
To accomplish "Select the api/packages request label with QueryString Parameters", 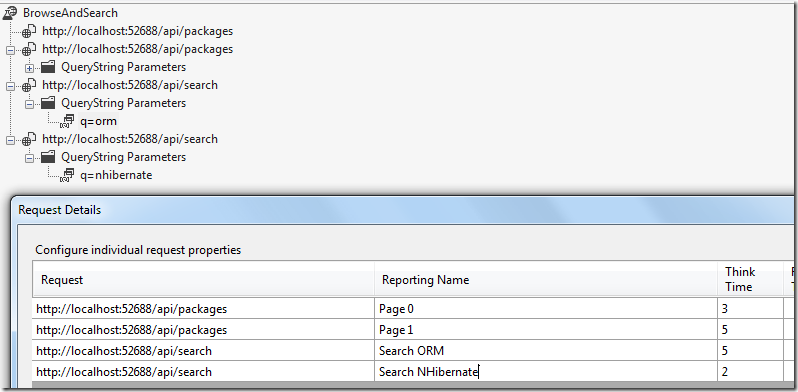I will pyautogui.click(x=137, y=49).
